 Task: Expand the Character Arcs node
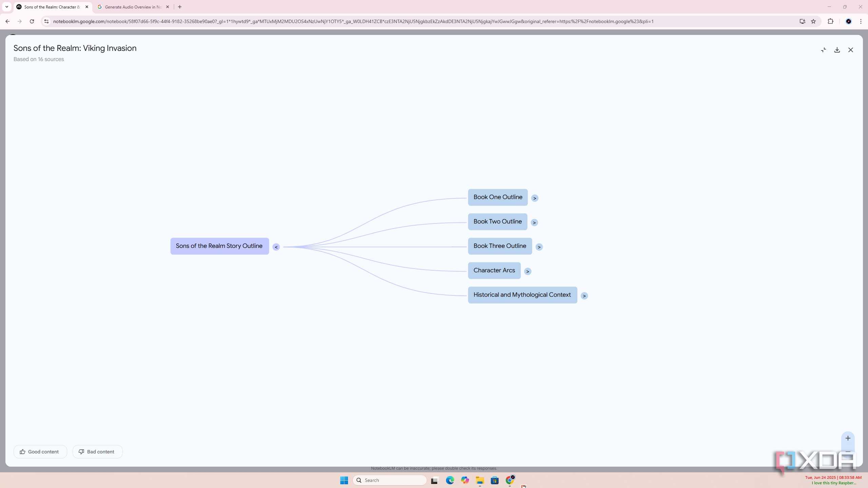pyautogui.click(x=527, y=271)
